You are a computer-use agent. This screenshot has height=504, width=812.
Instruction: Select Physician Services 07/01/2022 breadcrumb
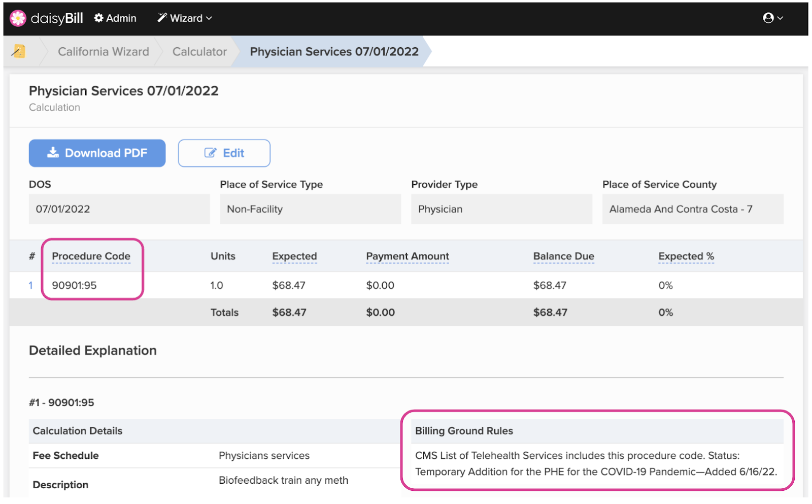pos(334,52)
